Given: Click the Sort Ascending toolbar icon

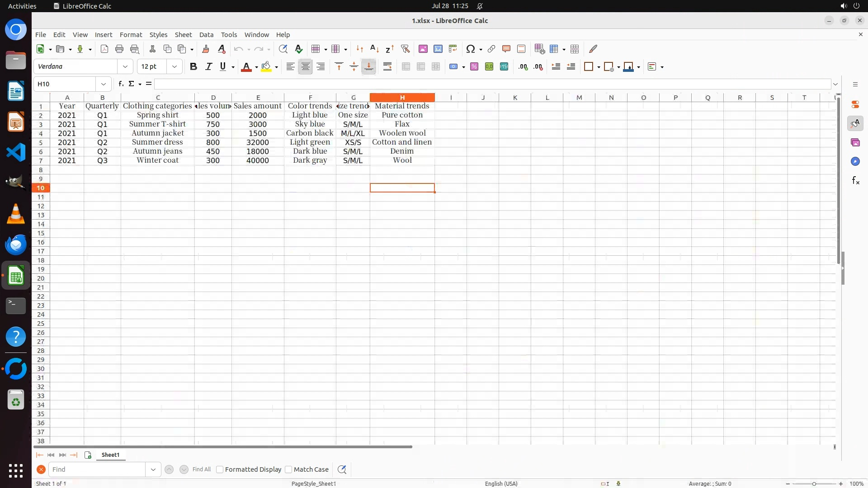Looking at the screenshot, I should tap(374, 49).
